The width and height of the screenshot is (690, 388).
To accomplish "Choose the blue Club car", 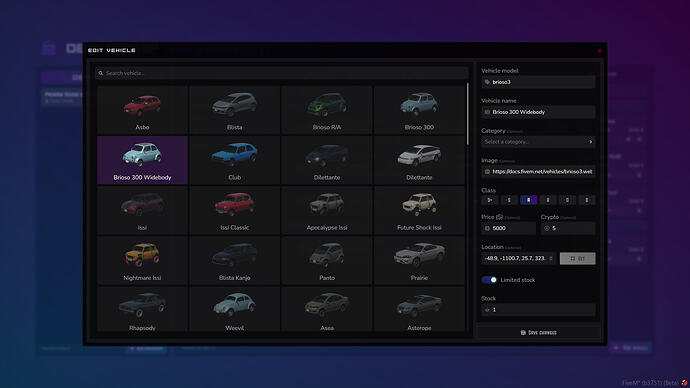I will 235,160.
